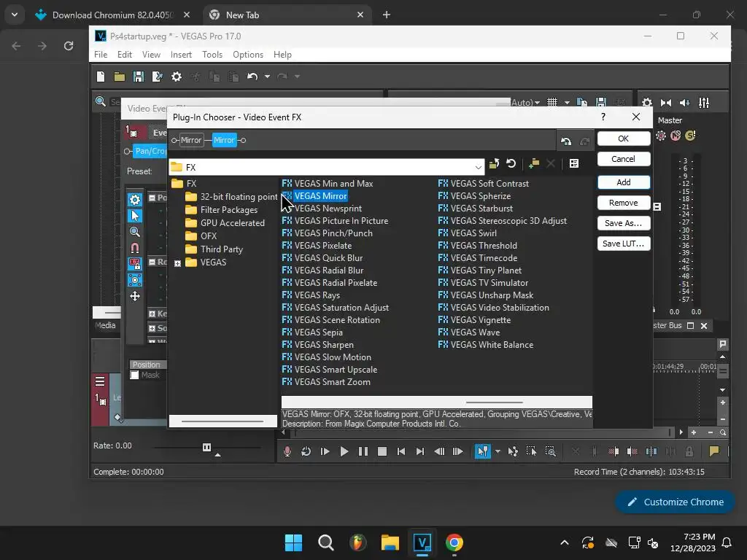Open the FX folder path dropdown
Image resolution: width=747 pixels, height=560 pixels.
pos(478,167)
